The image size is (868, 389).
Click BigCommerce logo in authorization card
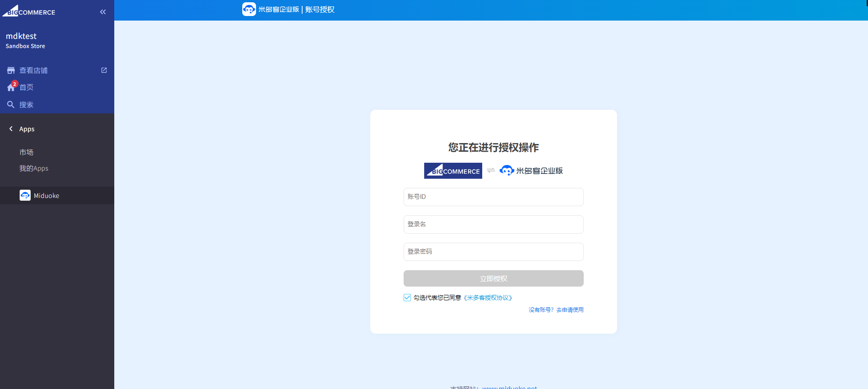[x=453, y=171]
